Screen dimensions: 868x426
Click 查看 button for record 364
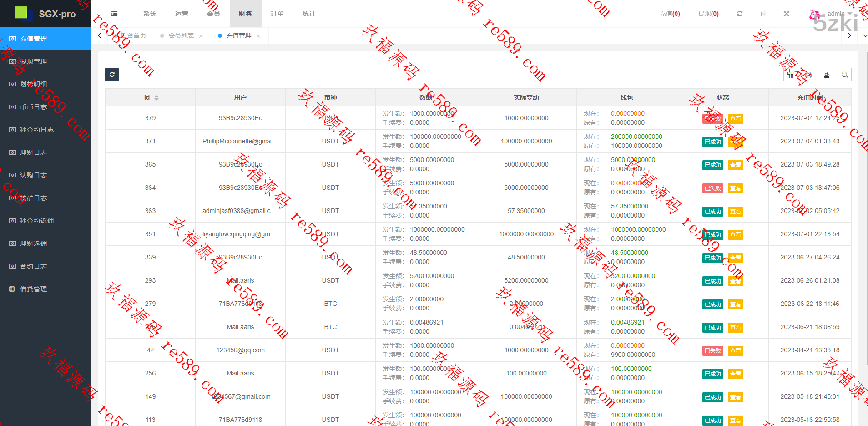[x=735, y=188]
